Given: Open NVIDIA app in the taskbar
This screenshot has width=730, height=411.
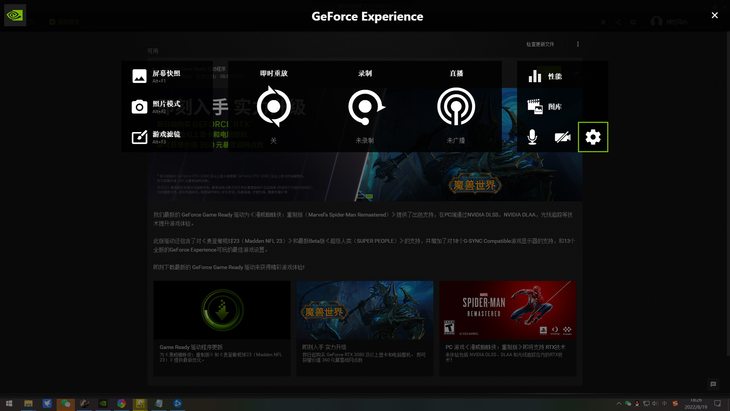Looking at the screenshot, I should [103, 404].
